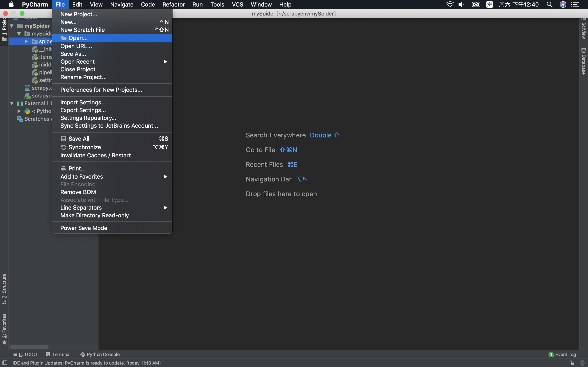Toggle Make Directory Read-only

tap(95, 215)
